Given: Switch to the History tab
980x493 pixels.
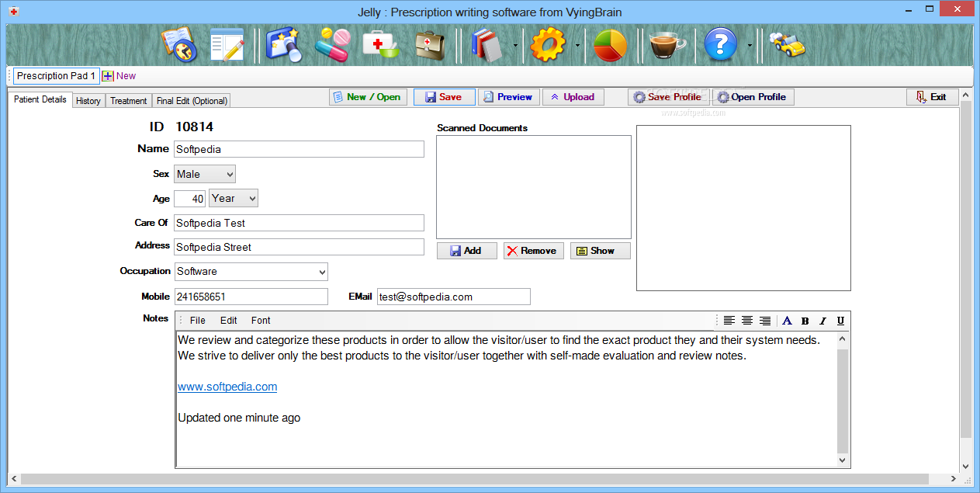Looking at the screenshot, I should pos(88,101).
